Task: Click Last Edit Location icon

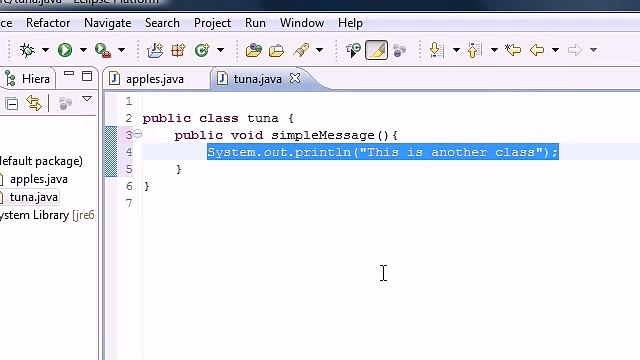Action: click(513, 50)
